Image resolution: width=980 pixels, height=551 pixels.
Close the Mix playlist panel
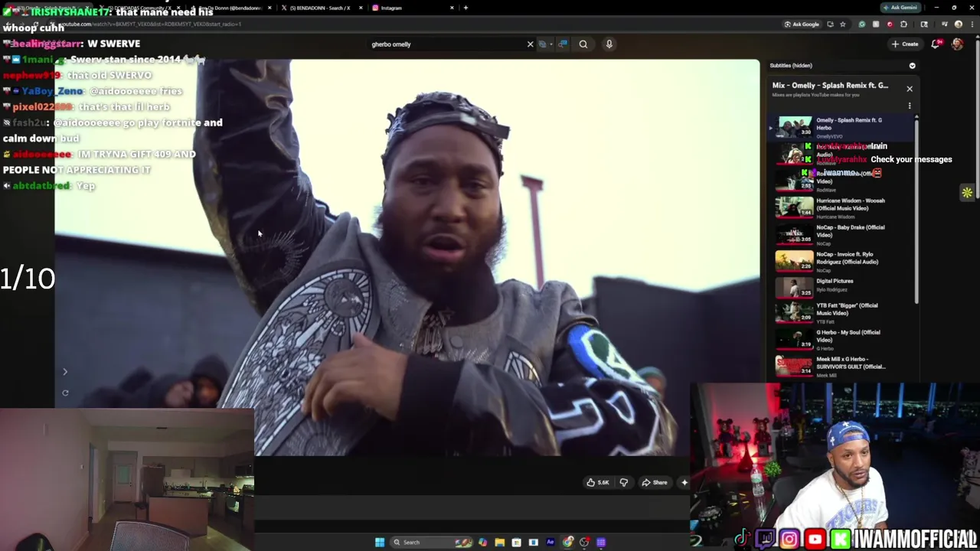point(910,89)
